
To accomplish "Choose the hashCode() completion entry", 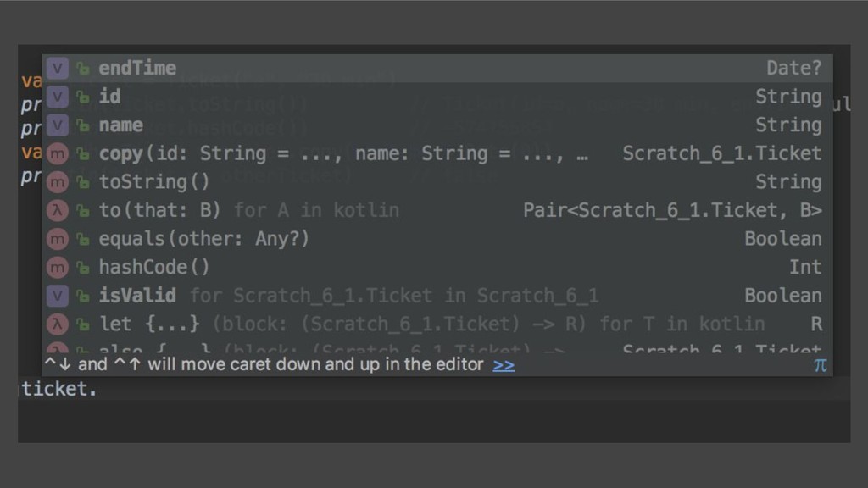I will [153, 267].
